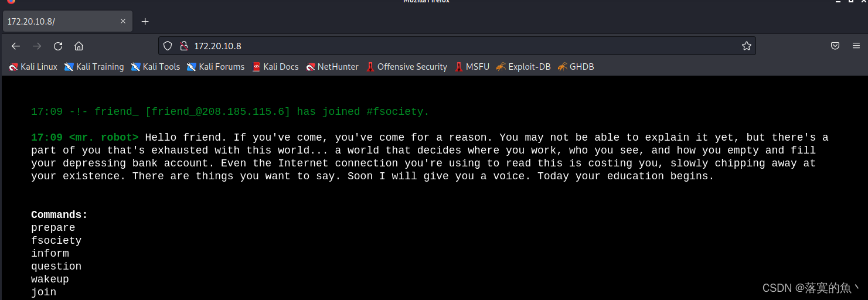
Task: Click the forward navigation arrow
Action: pyautogui.click(x=37, y=46)
